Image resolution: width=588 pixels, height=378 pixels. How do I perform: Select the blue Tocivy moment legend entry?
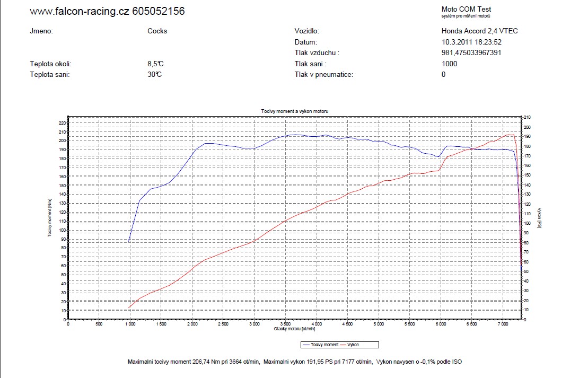(x=320, y=345)
